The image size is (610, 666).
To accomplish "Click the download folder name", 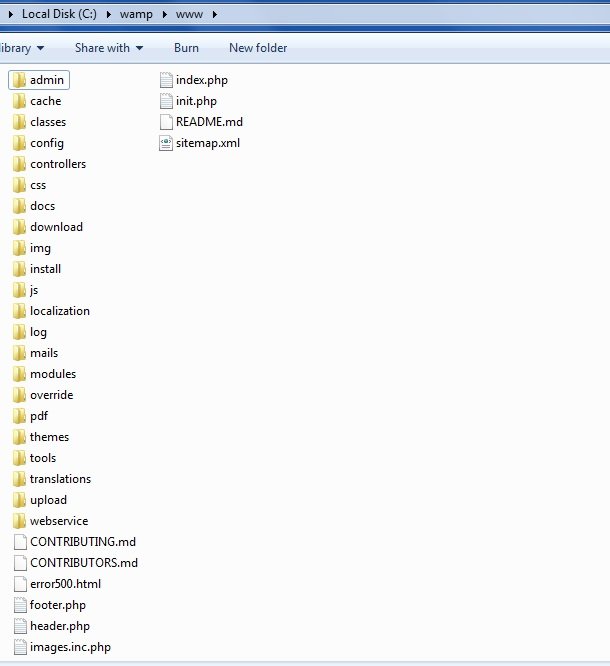I will [56, 227].
